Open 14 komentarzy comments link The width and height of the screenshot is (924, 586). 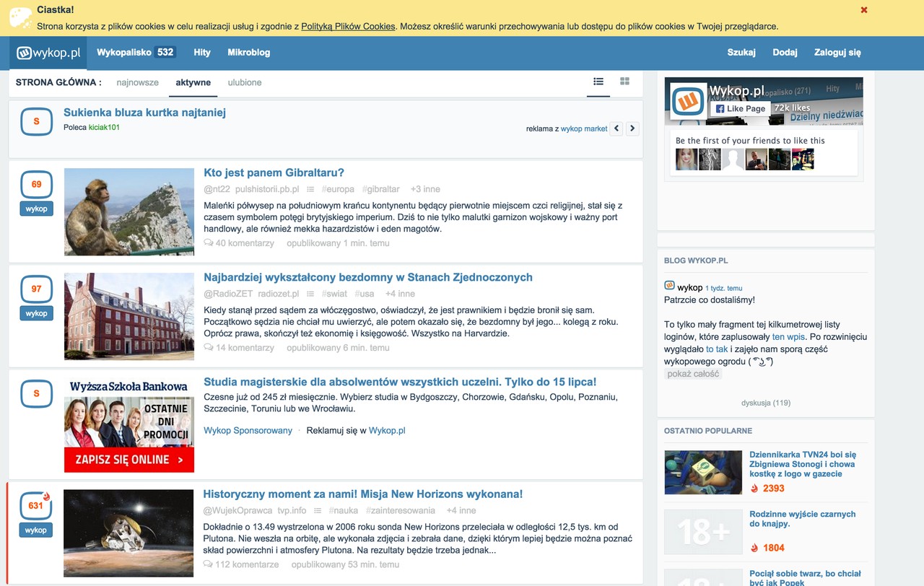(239, 348)
